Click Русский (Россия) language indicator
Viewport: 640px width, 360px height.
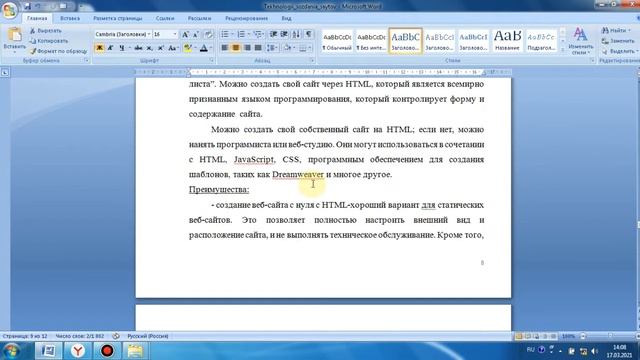coord(148,336)
